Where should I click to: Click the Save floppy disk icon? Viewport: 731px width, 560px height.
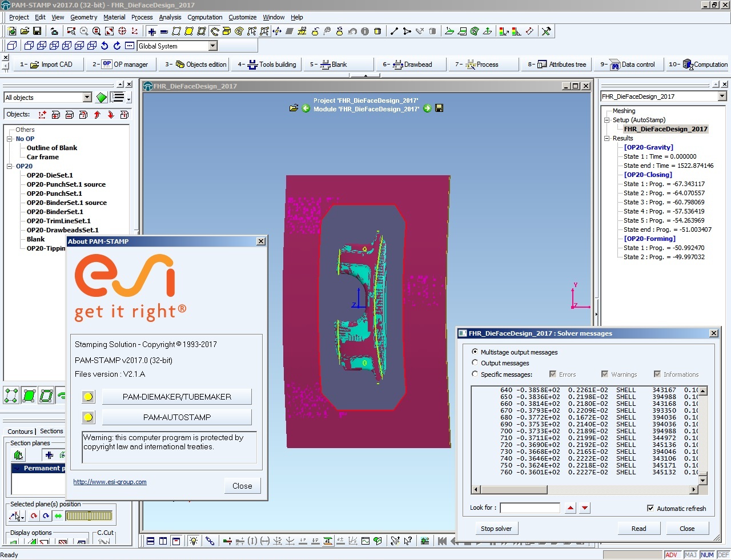tap(37, 31)
